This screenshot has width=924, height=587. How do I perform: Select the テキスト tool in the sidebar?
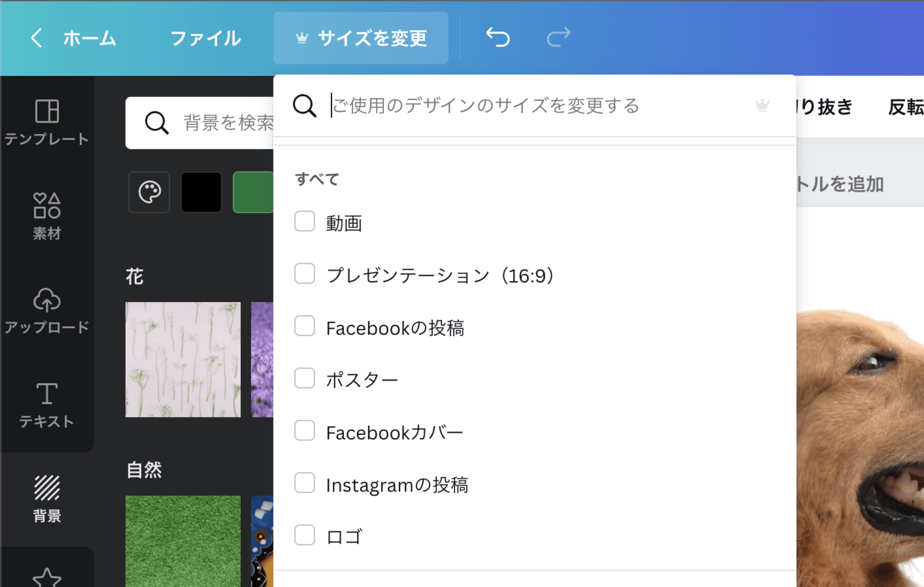click(46, 404)
